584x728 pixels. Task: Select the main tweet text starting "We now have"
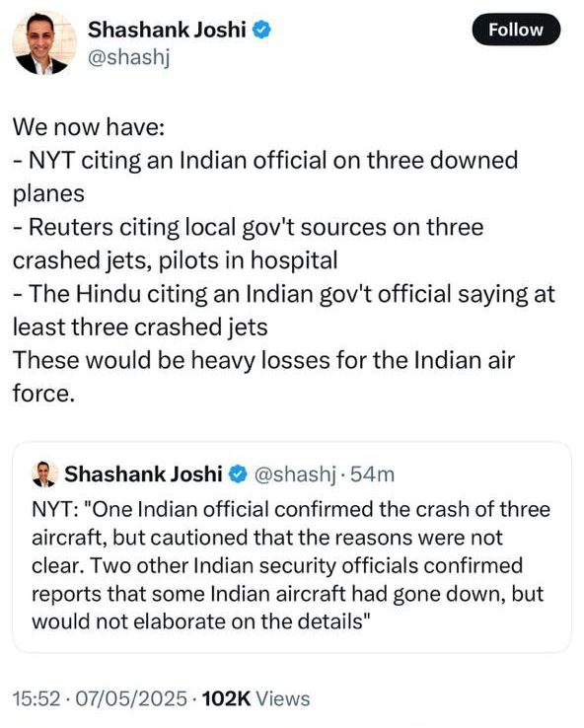284,260
